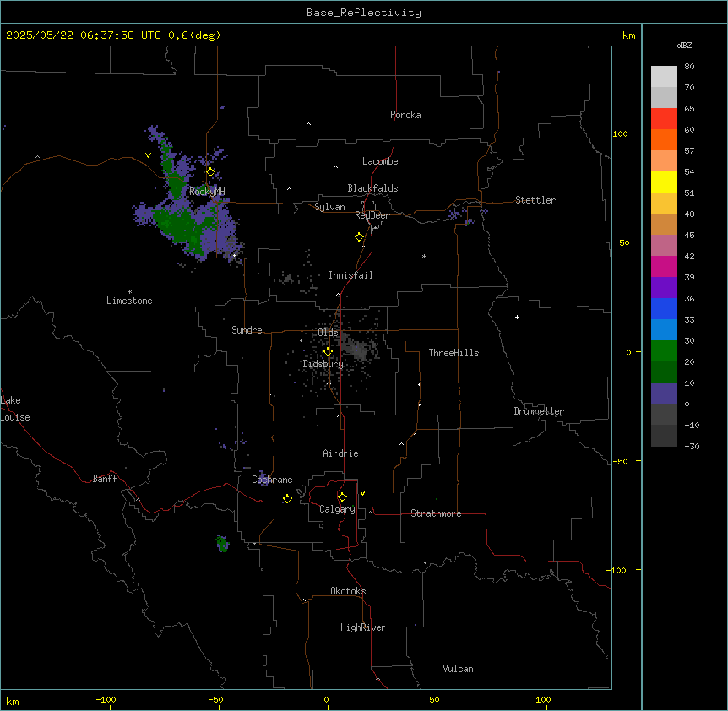The height and width of the screenshot is (711, 728).
Task: Click the 36 dBZ blue color swatch
Action: point(664,308)
